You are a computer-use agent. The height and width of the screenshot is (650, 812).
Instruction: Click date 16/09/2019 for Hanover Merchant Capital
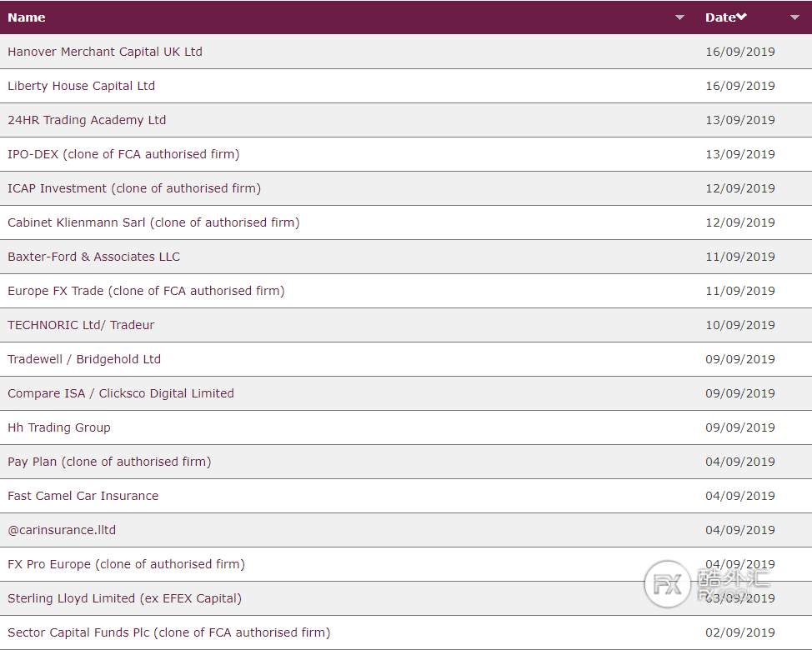pyautogui.click(x=740, y=52)
